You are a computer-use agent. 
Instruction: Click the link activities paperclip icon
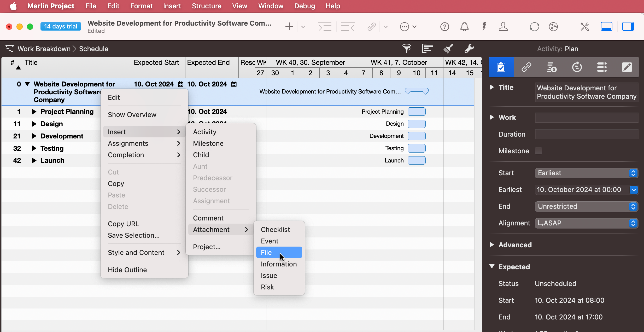(x=371, y=27)
